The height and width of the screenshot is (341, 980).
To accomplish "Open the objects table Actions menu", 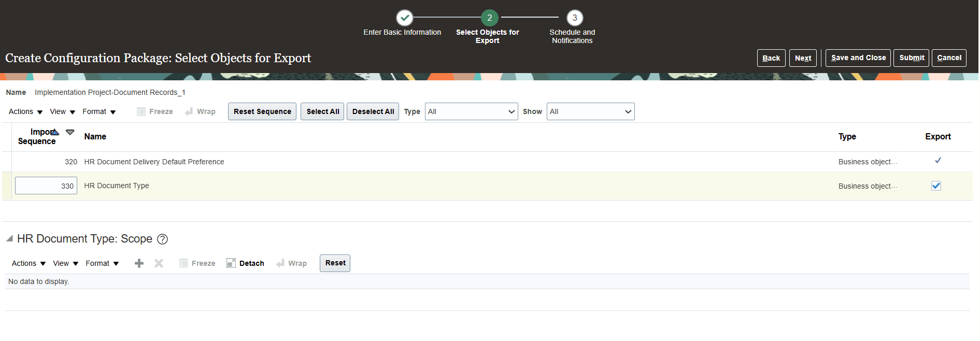I will pyautogui.click(x=25, y=111).
